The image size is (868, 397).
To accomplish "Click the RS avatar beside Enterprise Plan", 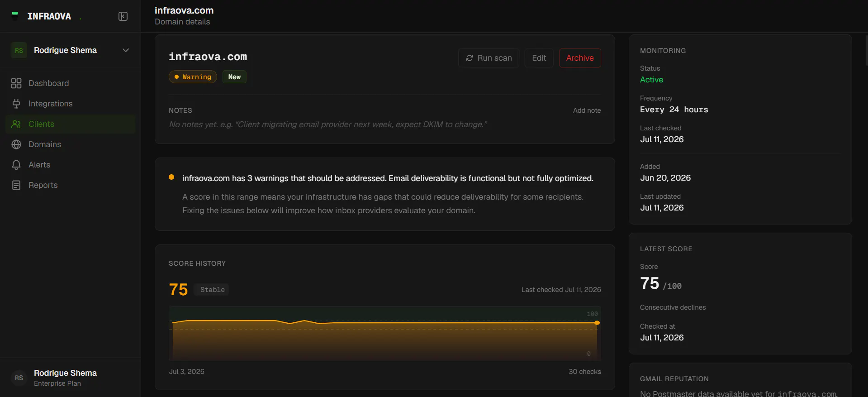I will click(x=19, y=378).
